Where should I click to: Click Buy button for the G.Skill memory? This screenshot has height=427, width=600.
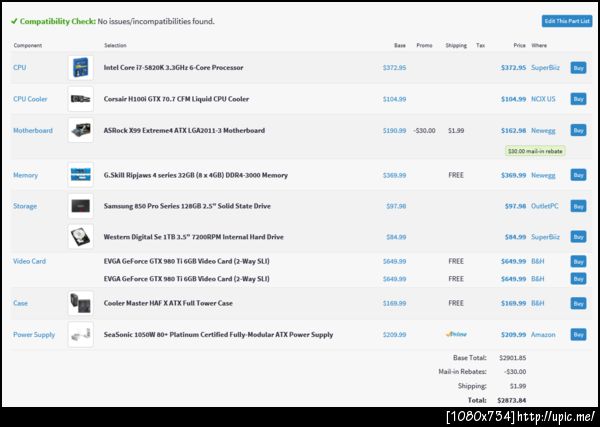(578, 175)
